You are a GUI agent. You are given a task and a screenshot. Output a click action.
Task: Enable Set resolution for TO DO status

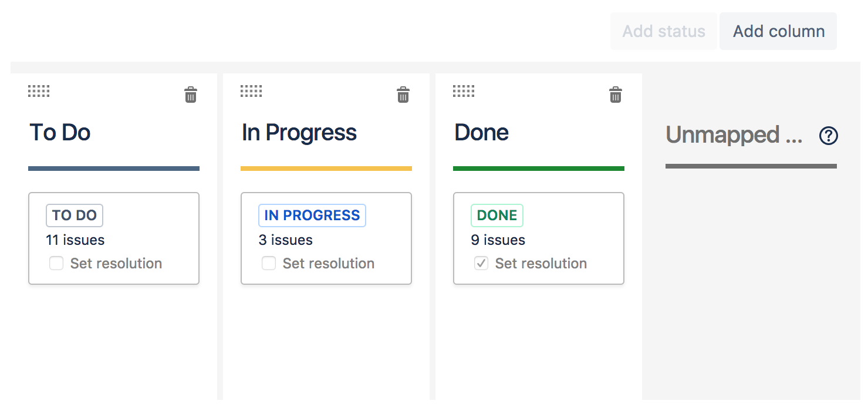[x=56, y=264]
